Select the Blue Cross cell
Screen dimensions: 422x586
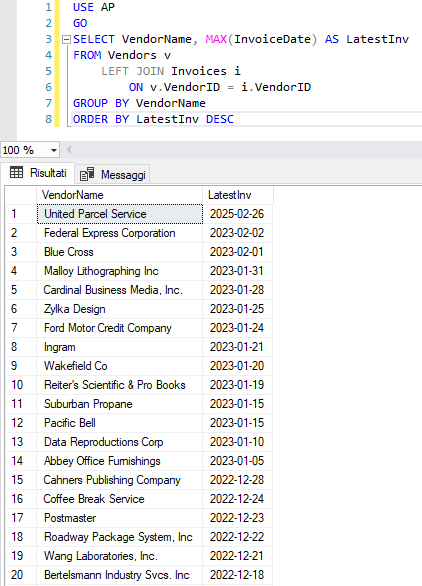coord(120,252)
